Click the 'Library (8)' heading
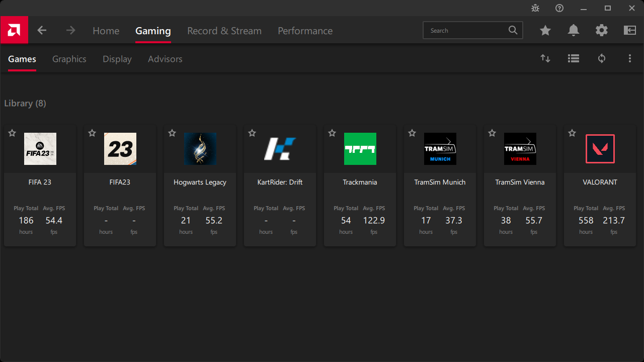 click(25, 104)
